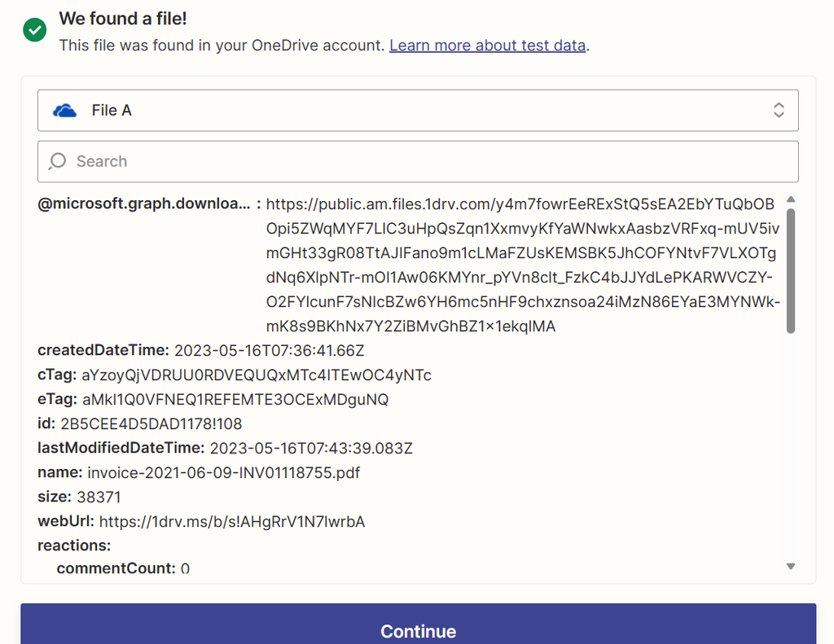Viewport: 834px width, 644px height.
Task: Collapse the reactions field group
Action: 73,545
